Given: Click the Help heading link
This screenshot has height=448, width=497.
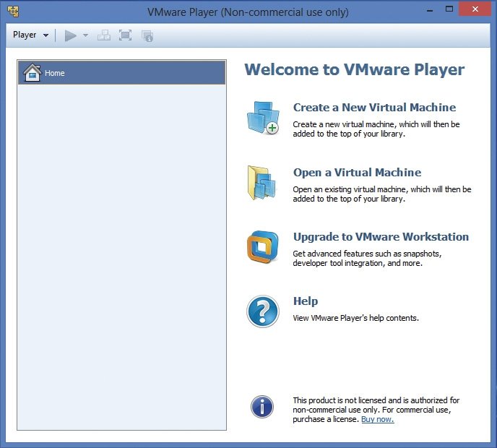Looking at the screenshot, I should coord(306,301).
